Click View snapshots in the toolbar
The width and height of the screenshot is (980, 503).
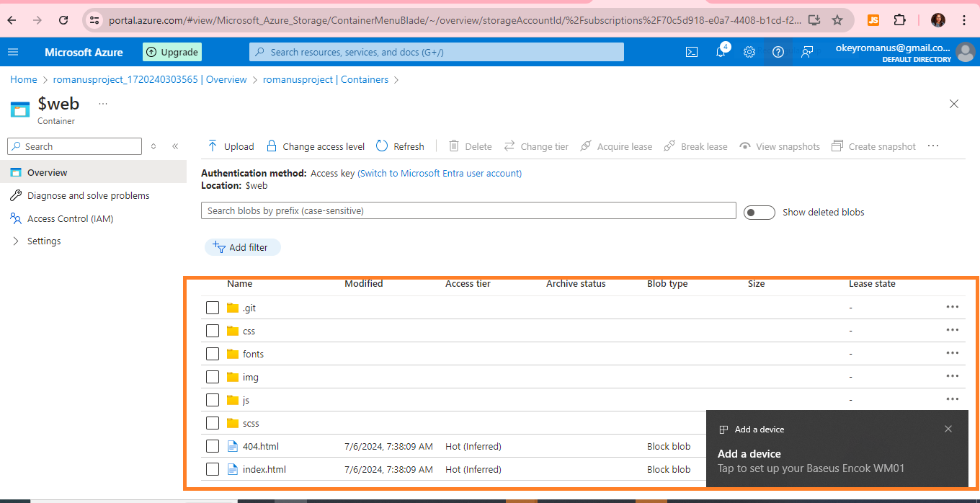[x=780, y=146]
